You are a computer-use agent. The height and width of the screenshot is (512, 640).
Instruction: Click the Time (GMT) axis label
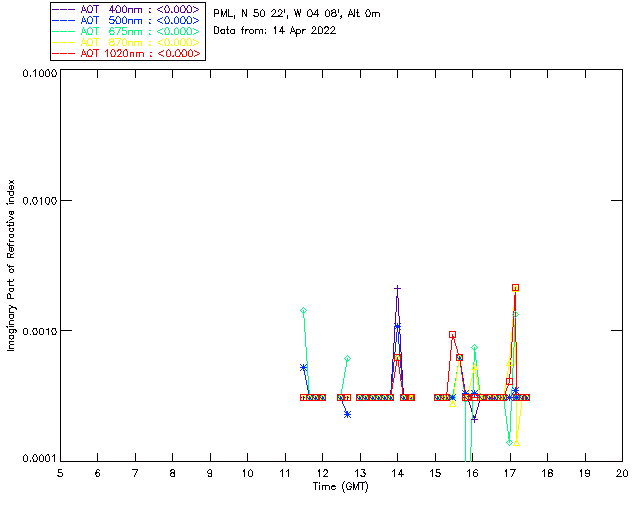tap(340, 487)
